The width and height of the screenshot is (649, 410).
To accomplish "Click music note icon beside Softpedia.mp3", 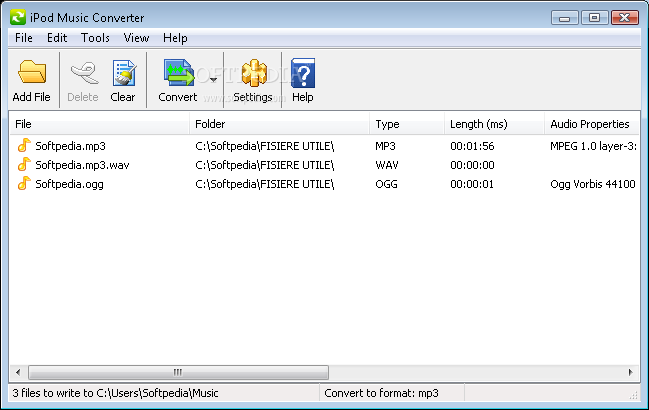I will (24, 145).
